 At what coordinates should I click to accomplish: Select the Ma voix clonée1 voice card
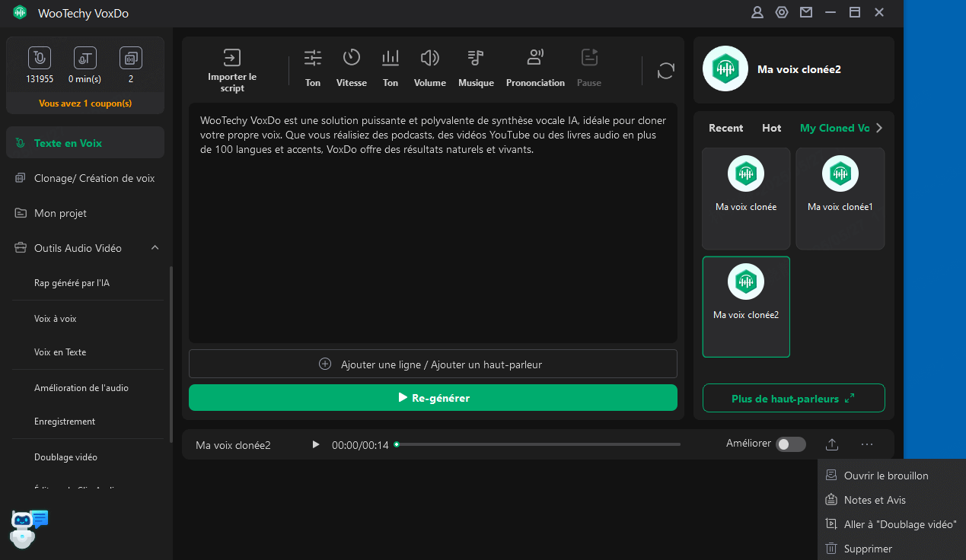coord(840,199)
